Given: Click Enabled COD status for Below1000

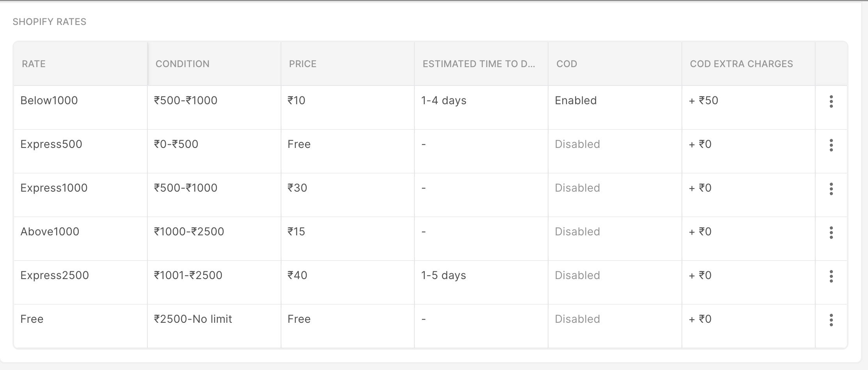Looking at the screenshot, I should coord(576,100).
